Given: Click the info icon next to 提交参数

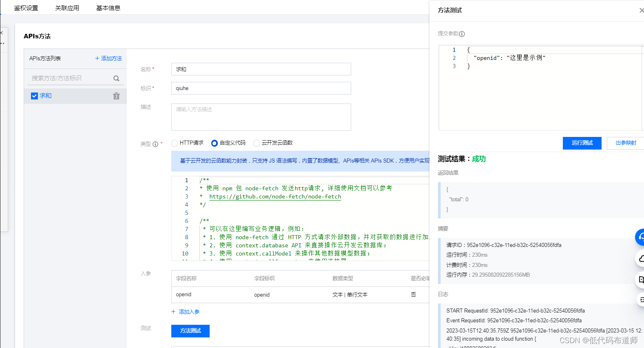Looking at the screenshot, I should (x=462, y=34).
